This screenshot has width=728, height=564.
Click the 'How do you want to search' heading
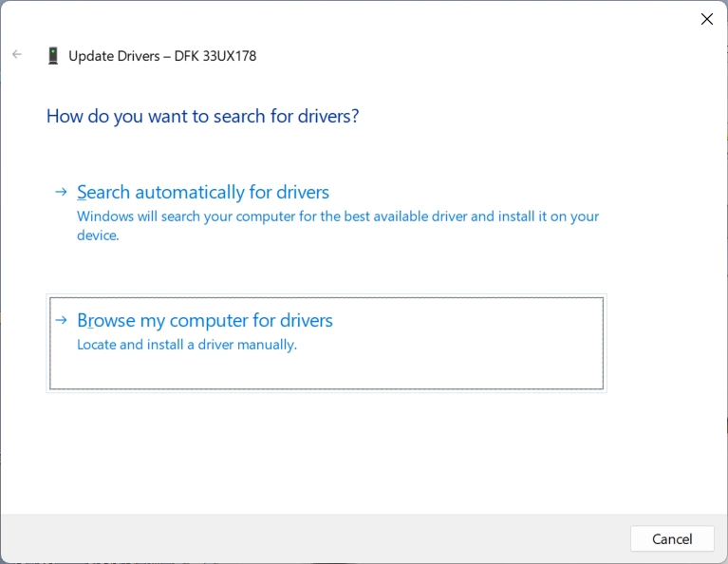(202, 117)
